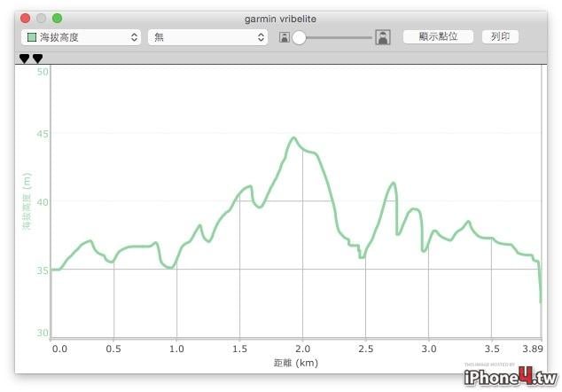Screen dimensions: 562x392
Task: Open the 海拔高度 data dropdown
Action: pos(81,37)
